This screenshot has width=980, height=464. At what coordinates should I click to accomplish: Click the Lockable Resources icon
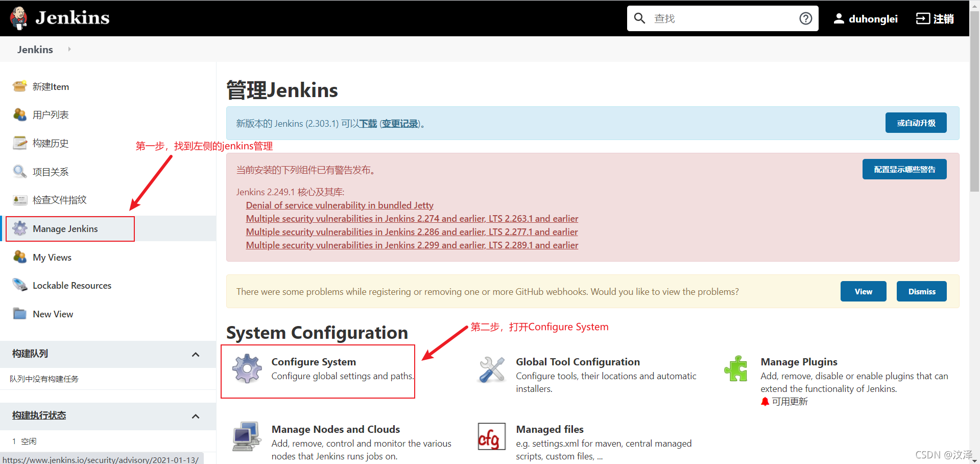(20, 285)
